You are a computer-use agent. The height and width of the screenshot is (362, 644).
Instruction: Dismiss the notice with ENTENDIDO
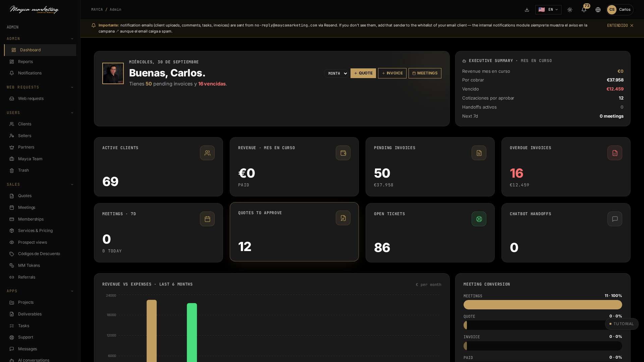620,25
